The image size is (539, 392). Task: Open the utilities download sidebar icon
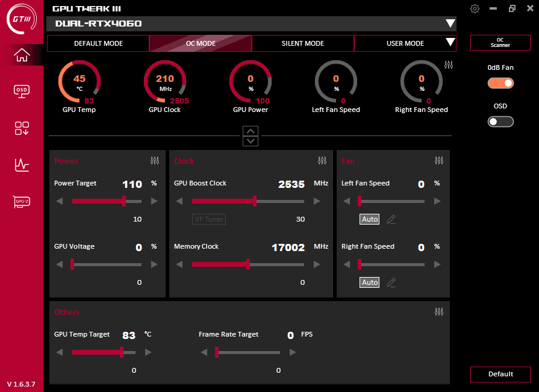click(22, 128)
